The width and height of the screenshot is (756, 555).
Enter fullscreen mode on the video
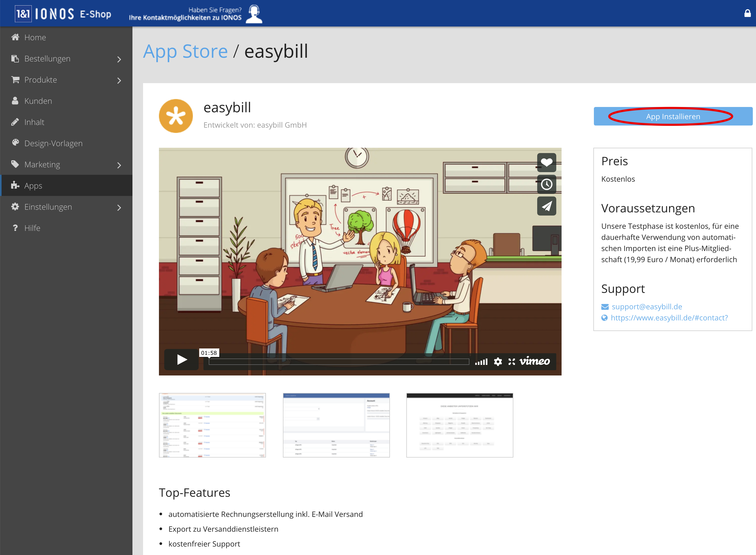pos(512,361)
